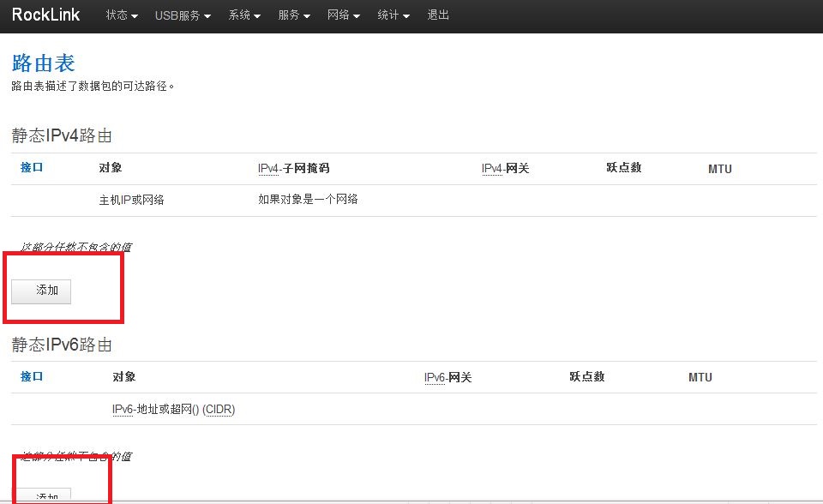Image resolution: width=823 pixels, height=504 pixels.
Task: Expand the USB服务 menu
Action: click(183, 15)
